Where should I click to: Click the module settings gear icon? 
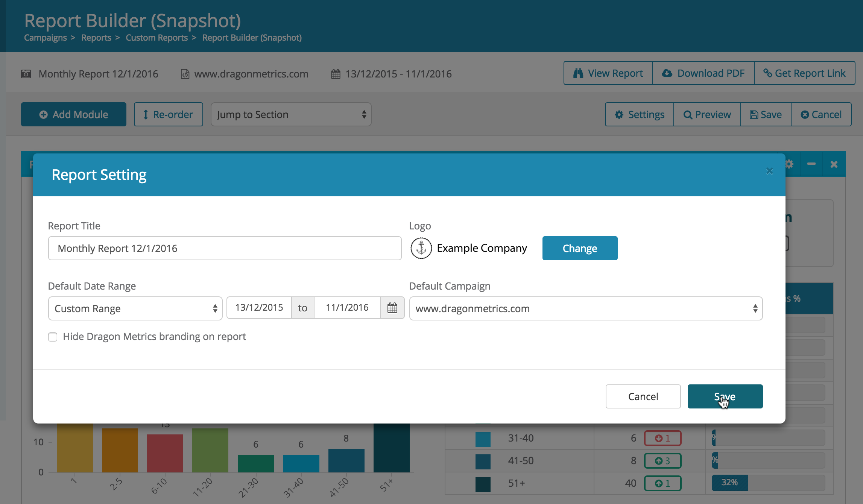[789, 164]
